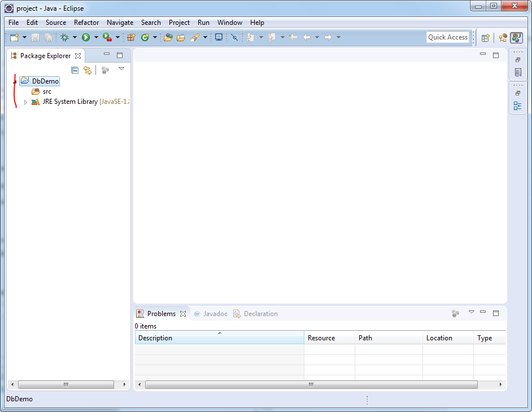Click the Task List icon in right trim
532x412 pixels.
tap(518, 72)
